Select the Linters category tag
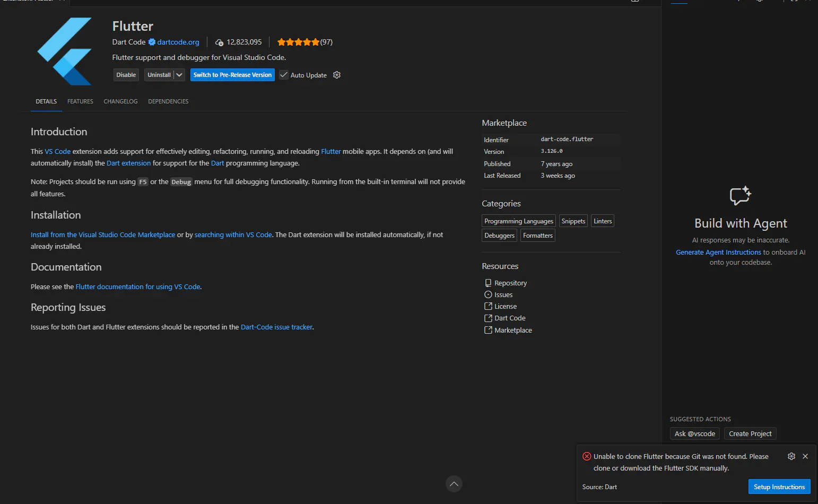The image size is (818, 504). point(603,221)
